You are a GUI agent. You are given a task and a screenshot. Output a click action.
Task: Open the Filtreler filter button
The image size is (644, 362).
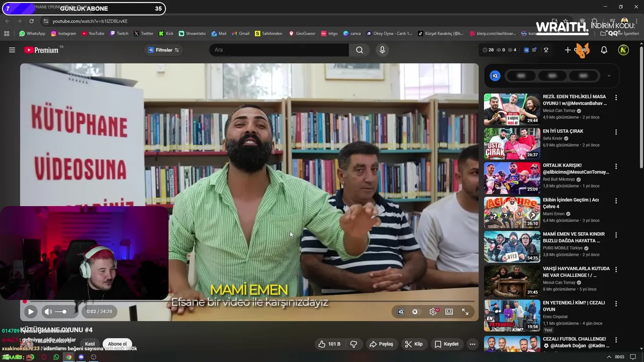coord(164,50)
